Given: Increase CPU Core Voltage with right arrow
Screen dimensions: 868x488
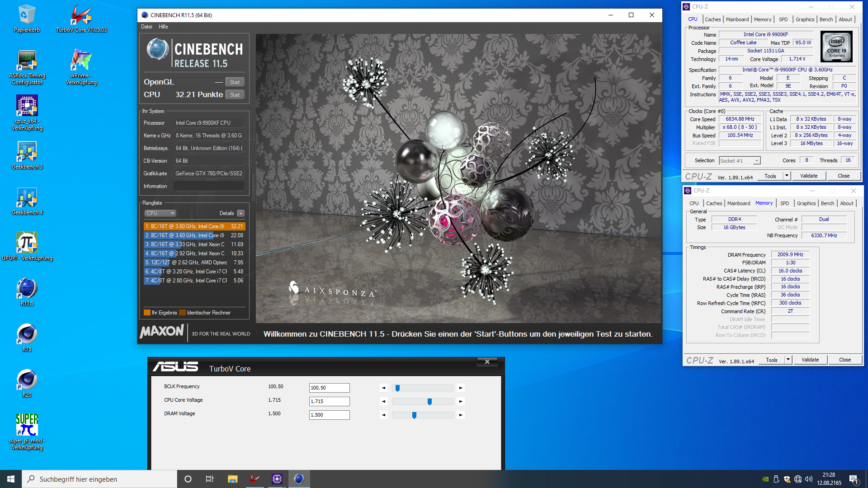Looking at the screenshot, I should pos(461,402).
